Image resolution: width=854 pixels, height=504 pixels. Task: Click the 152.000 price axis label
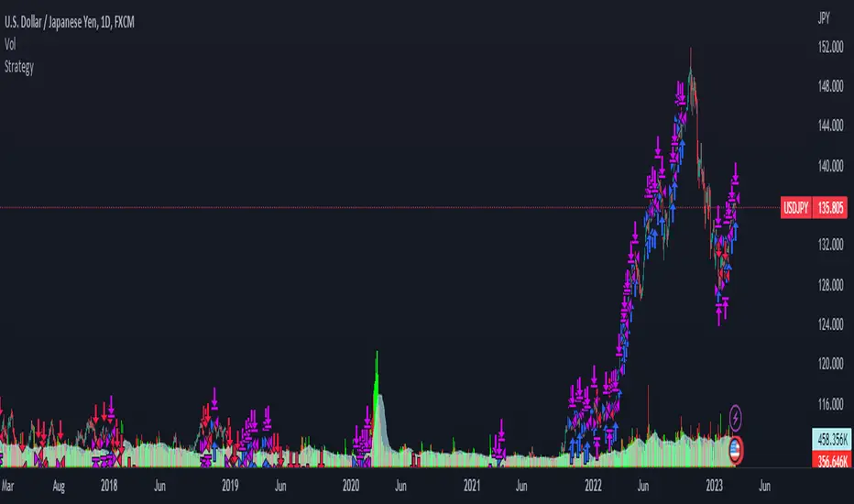[x=830, y=48]
